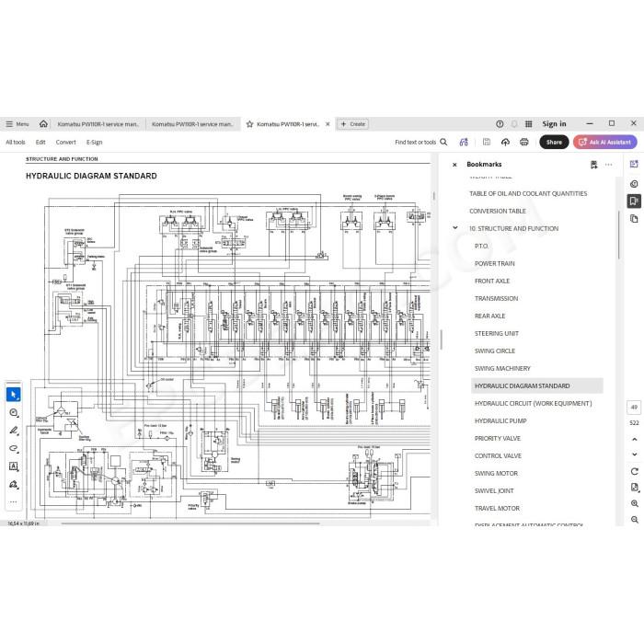644x644 pixels.
Task: Open notifications bell icon
Action: 514,124
